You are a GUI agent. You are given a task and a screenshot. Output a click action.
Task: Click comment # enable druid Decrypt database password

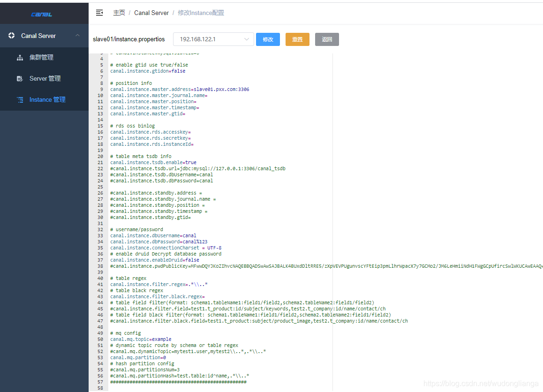point(166,254)
